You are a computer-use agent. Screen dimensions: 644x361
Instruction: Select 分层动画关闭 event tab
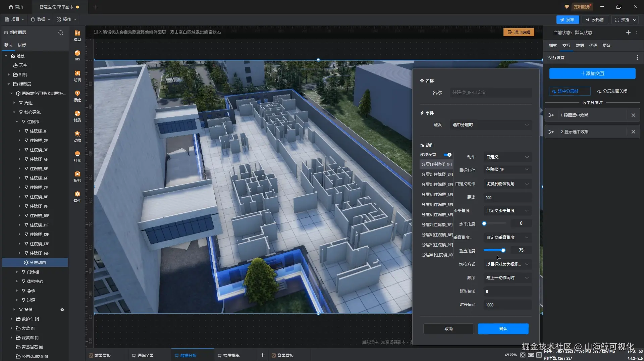[x=612, y=91]
